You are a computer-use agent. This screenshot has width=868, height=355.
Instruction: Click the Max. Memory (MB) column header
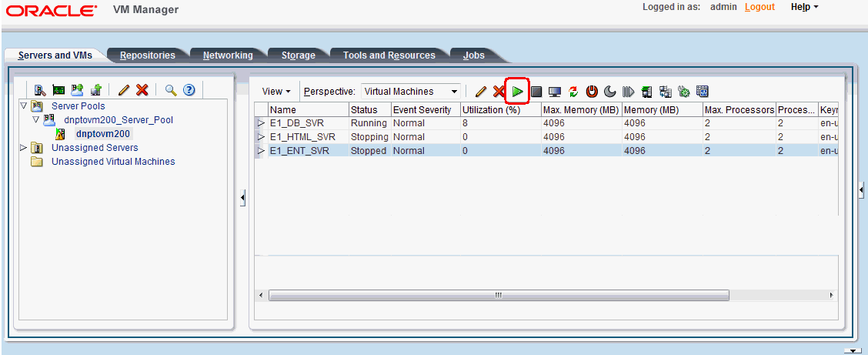click(581, 109)
